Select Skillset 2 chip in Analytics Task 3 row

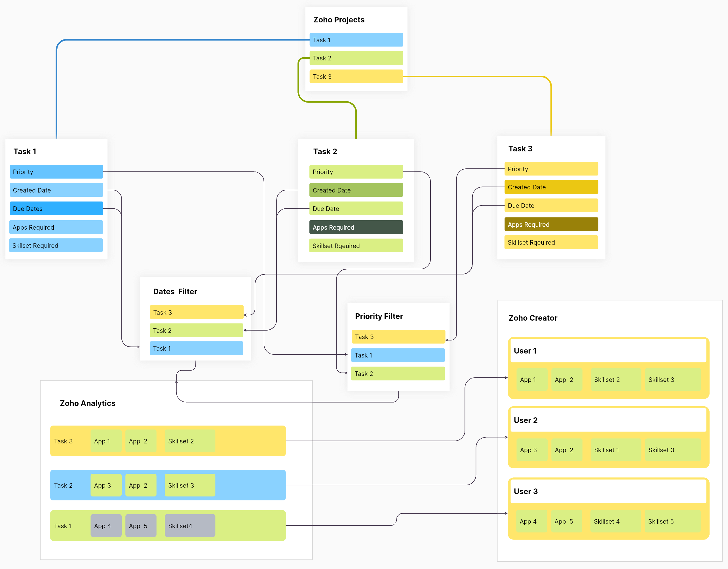pos(189,441)
